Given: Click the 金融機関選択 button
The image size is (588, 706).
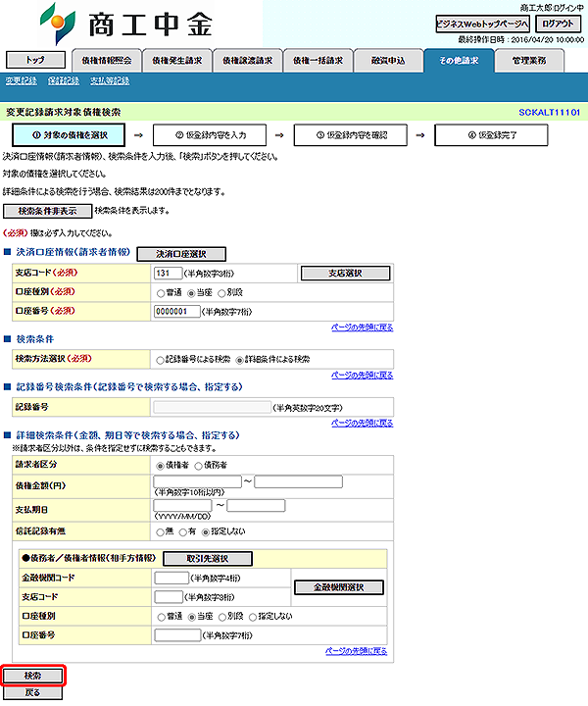Looking at the screenshot, I should (339, 587).
